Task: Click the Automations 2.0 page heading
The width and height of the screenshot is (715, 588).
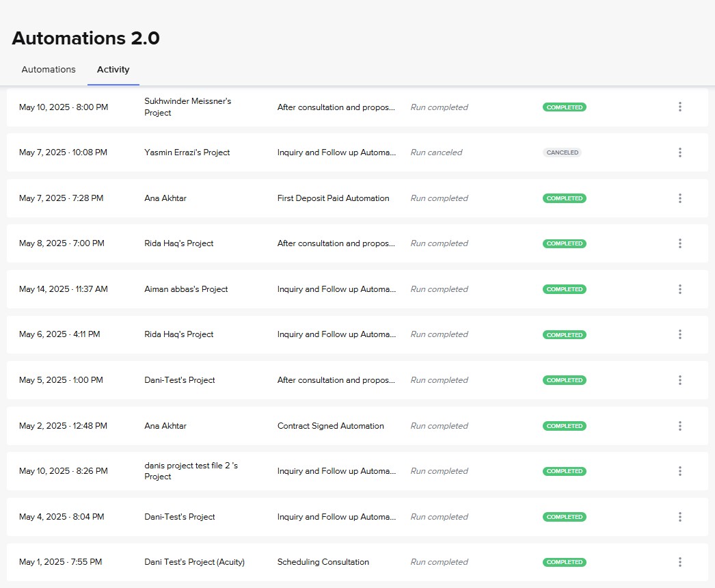Action: (85, 38)
